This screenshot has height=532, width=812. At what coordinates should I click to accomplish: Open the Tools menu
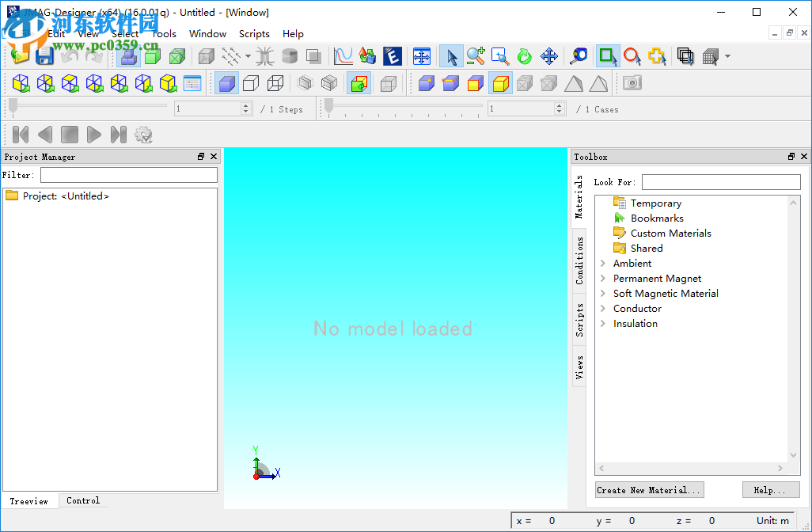[164, 34]
